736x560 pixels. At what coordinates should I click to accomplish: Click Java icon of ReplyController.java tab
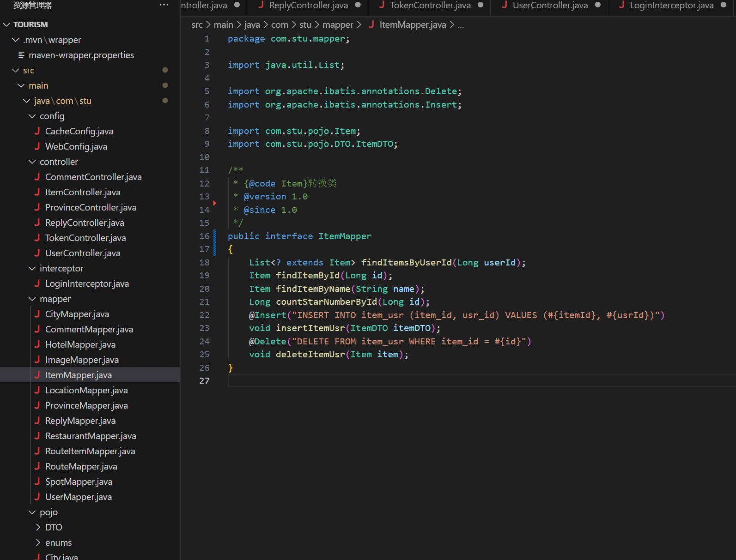(261, 5)
